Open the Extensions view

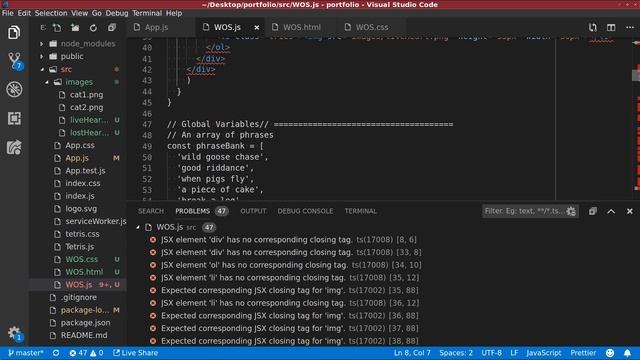(x=14, y=118)
